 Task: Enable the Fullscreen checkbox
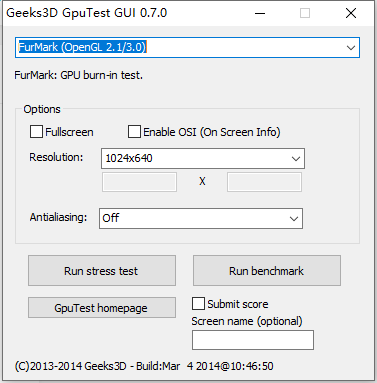36,132
